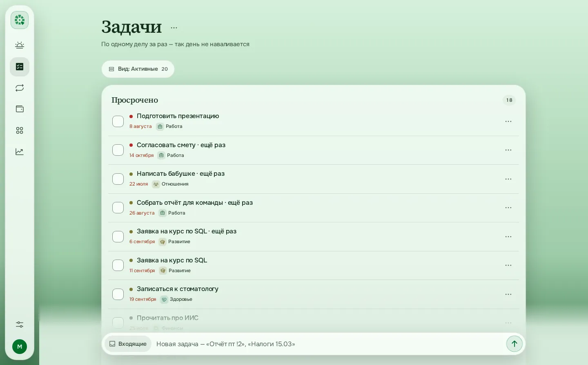
Task: Open the sunrise Today view icon
Action: pyautogui.click(x=20, y=45)
